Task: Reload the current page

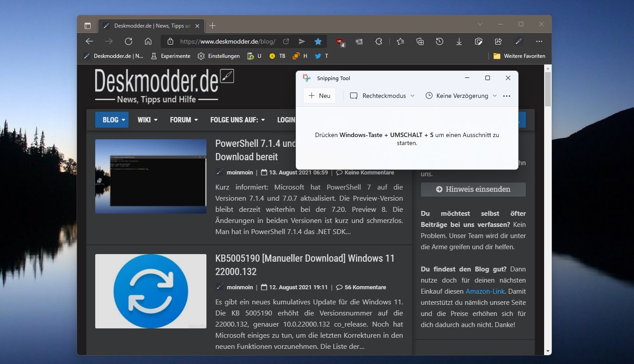Action: [129, 41]
